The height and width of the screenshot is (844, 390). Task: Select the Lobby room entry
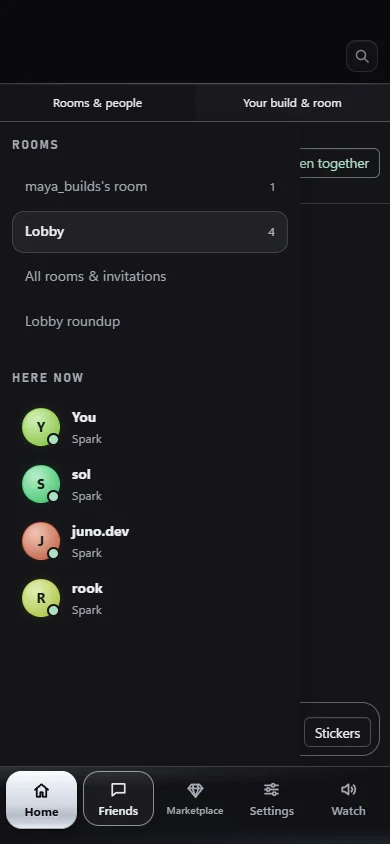click(x=150, y=232)
